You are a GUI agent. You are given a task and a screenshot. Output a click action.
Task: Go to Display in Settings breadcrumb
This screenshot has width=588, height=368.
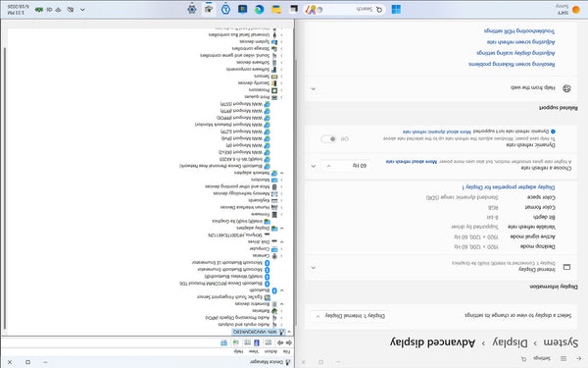pyautogui.click(x=510, y=342)
